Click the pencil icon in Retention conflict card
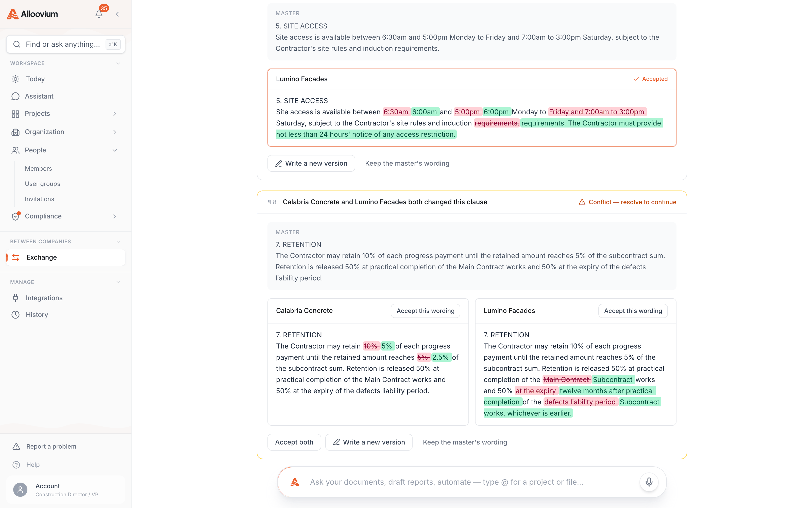812x508 pixels. coord(336,442)
